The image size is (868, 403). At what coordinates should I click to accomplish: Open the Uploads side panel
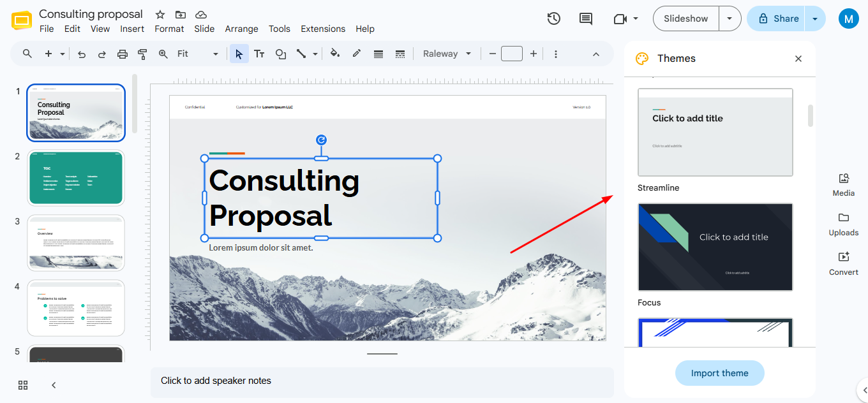[844, 224]
